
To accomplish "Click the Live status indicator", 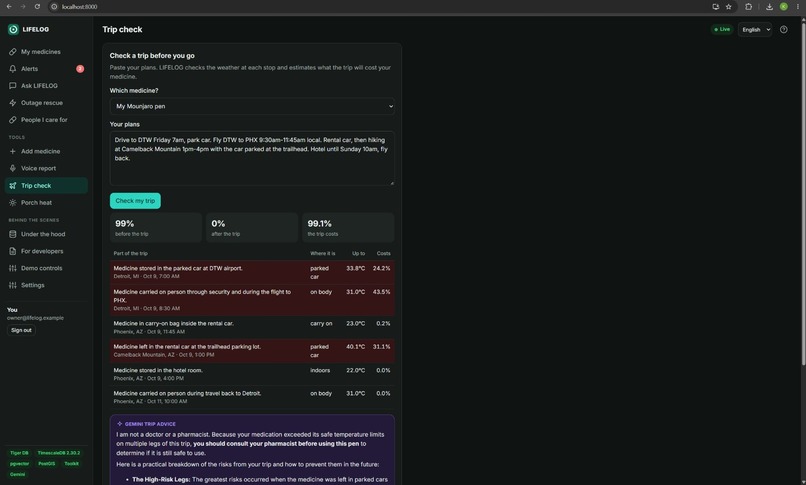I will (x=722, y=29).
